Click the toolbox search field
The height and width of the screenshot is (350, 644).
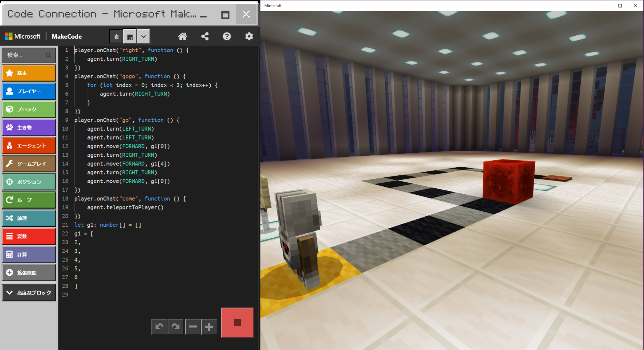(25, 55)
